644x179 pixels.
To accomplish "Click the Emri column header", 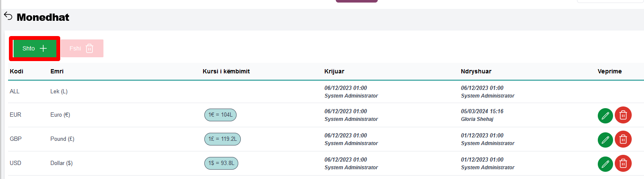I will 57,71.
